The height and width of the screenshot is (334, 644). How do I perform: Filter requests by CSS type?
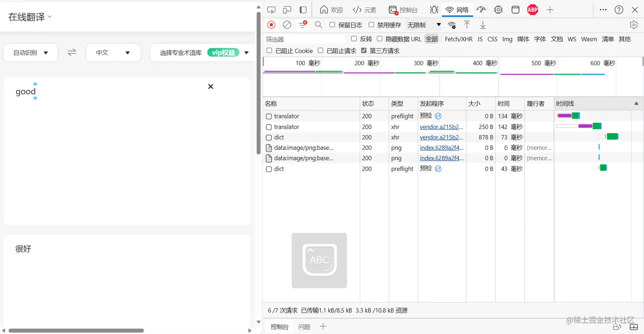492,39
